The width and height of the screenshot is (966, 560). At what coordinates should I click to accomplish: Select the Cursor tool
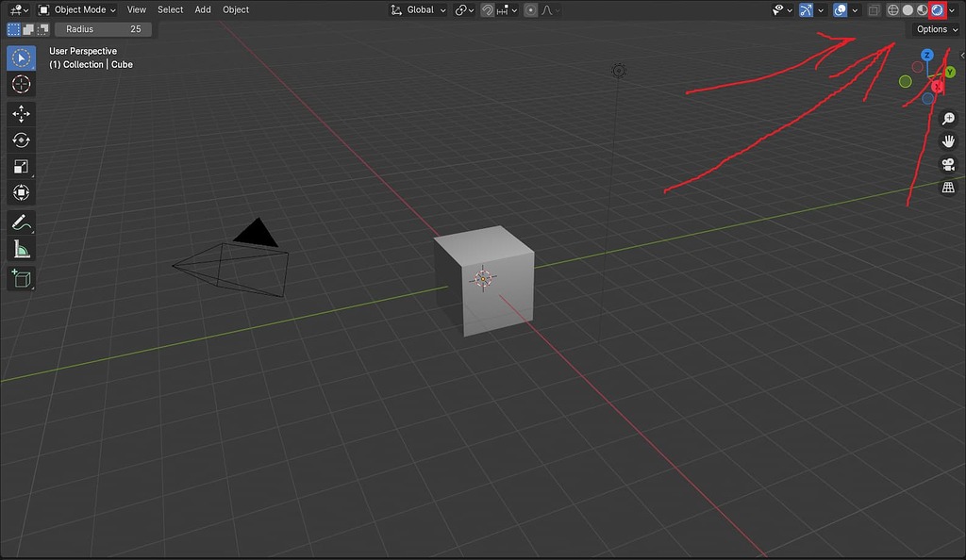pyautogui.click(x=21, y=84)
